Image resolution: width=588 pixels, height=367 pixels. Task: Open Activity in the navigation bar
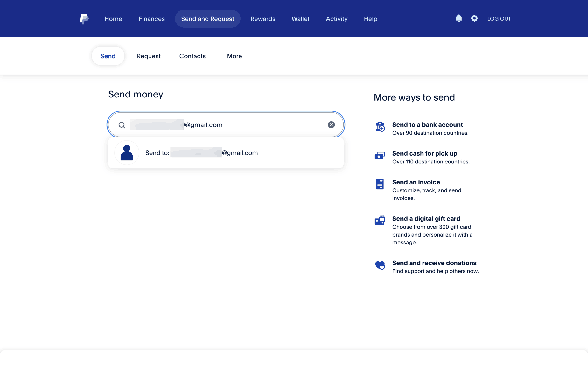point(337,19)
